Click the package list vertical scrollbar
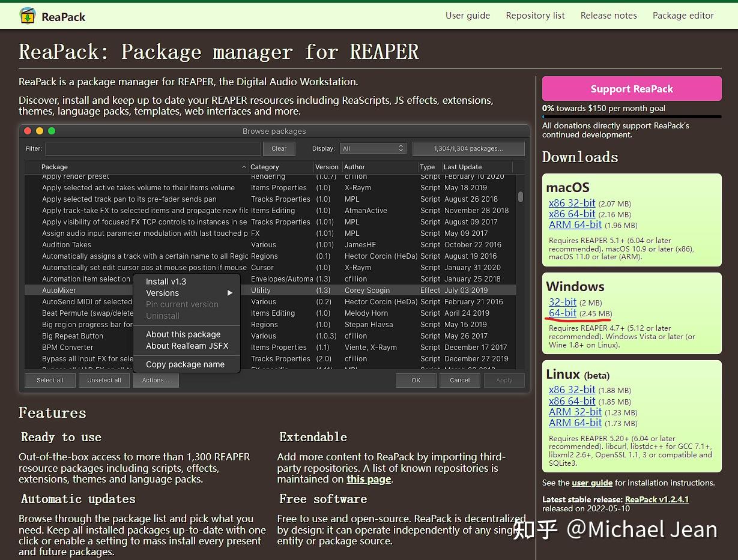 click(x=520, y=197)
